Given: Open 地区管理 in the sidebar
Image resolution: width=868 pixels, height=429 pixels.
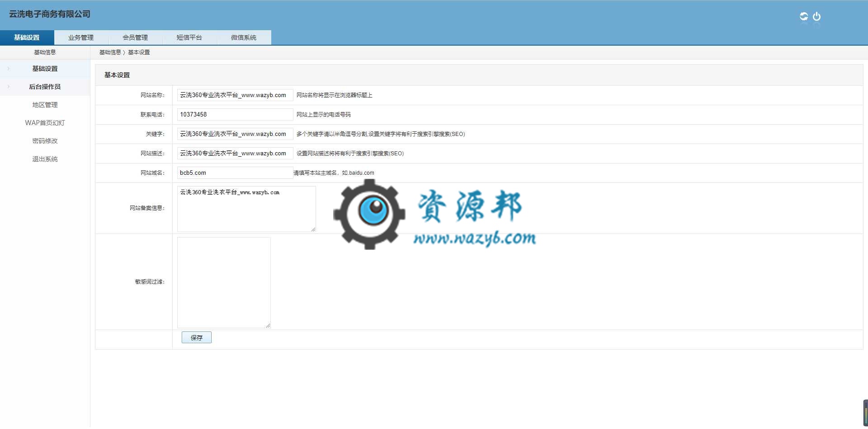Looking at the screenshot, I should click(x=45, y=105).
